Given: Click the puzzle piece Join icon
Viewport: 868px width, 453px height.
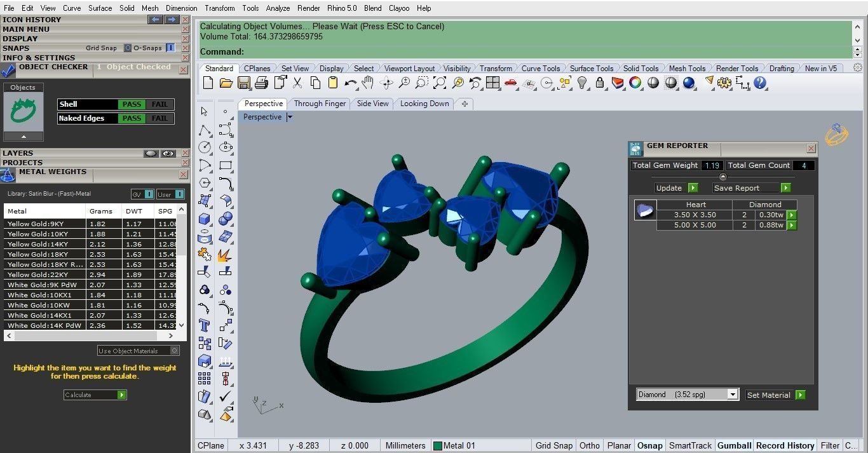Looking at the screenshot, I should point(204,254).
